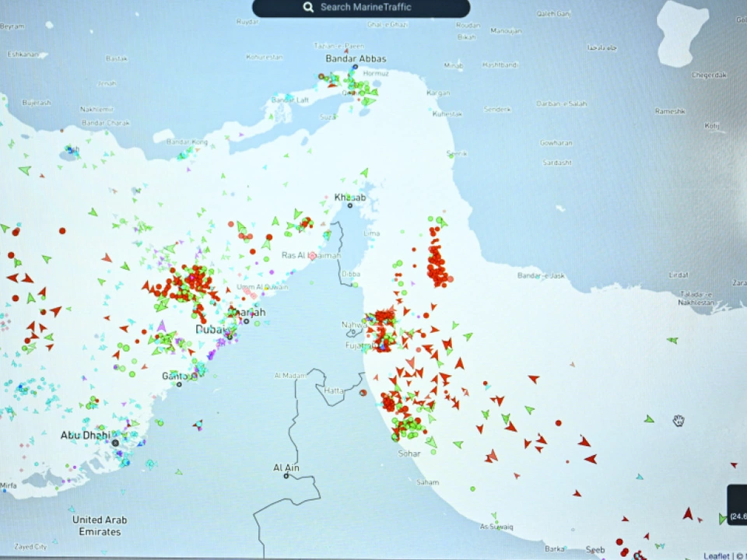
Task: Click the Hatta location marker
Action: click(363, 393)
